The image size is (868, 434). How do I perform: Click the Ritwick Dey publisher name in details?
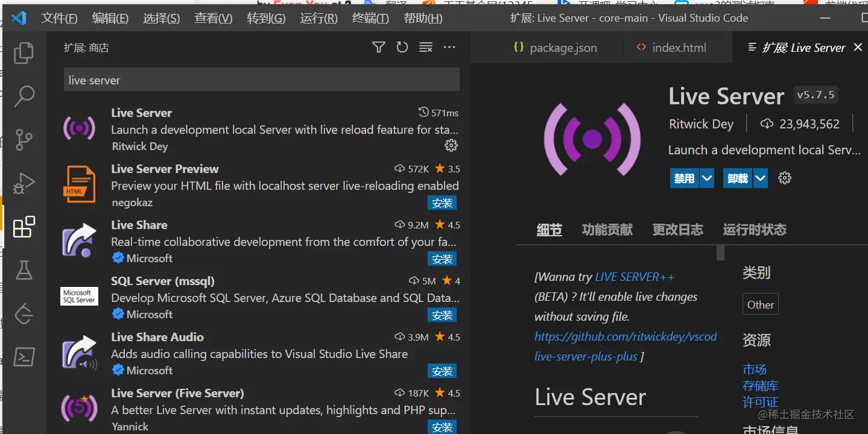coord(702,124)
